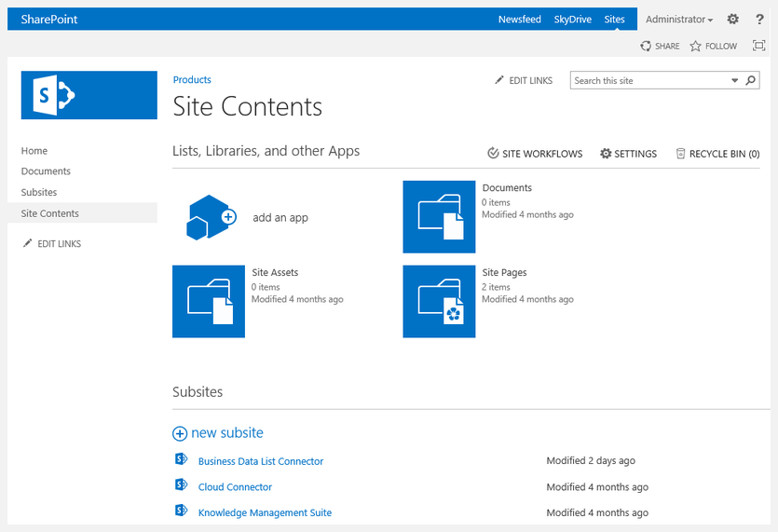Screen dimensions: 778x532
Task: Open Business Data List Connector subsite
Action: 261,461
